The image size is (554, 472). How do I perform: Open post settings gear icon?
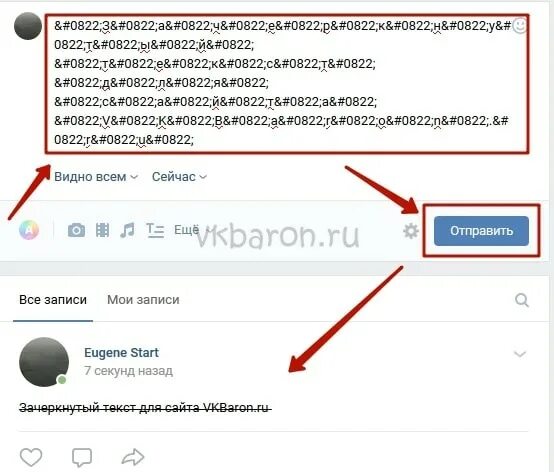pyautogui.click(x=411, y=231)
